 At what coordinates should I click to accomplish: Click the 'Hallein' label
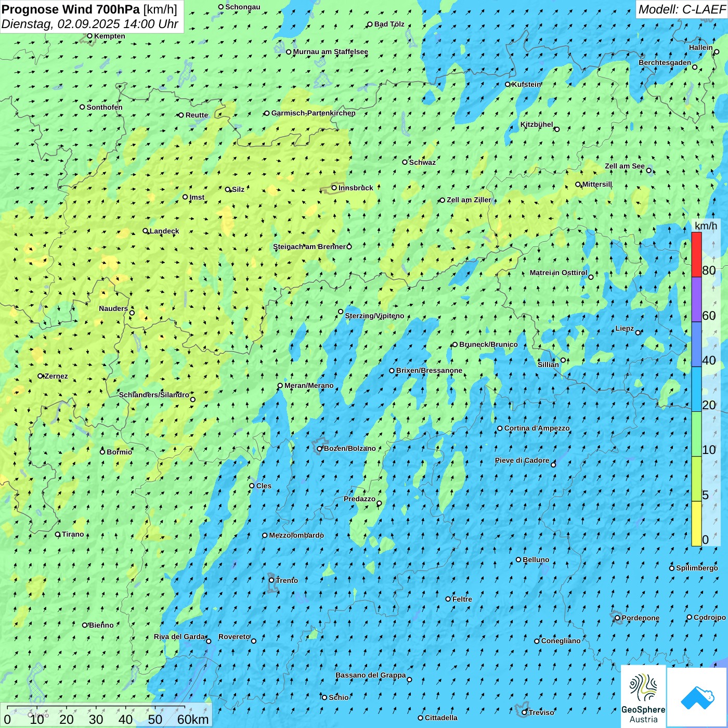(x=701, y=47)
